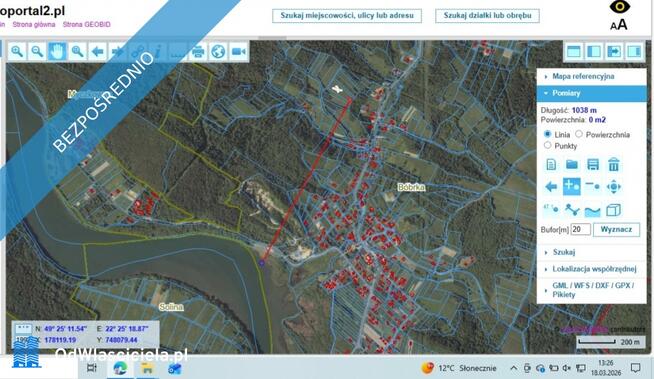Select the Punkty radio button
This screenshot has height=379, width=654.
(548, 145)
